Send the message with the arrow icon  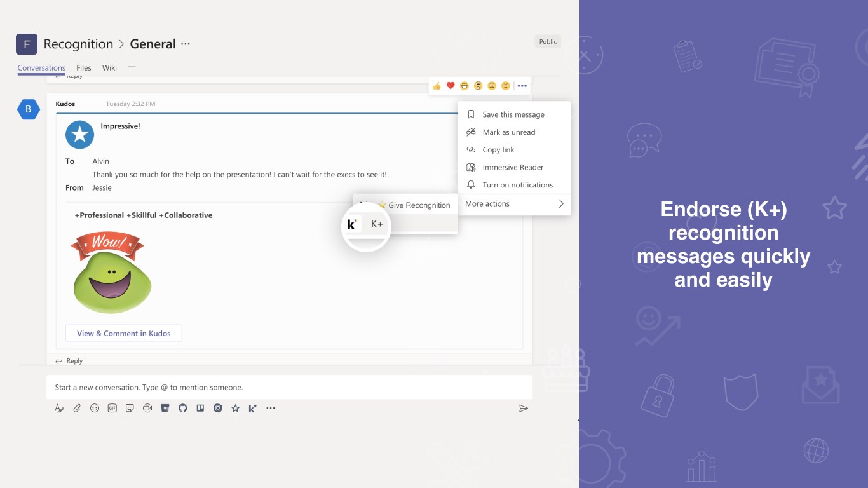point(524,409)
